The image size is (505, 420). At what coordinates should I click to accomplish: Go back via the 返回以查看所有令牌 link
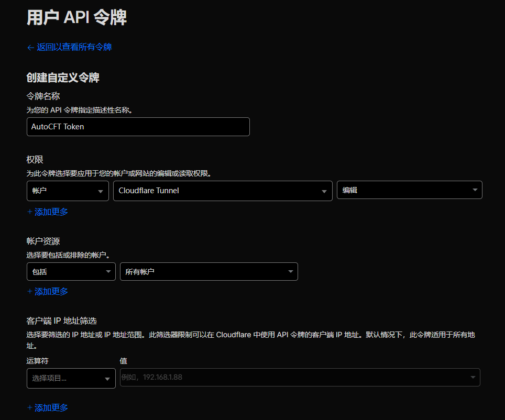(x=74, y=47)
